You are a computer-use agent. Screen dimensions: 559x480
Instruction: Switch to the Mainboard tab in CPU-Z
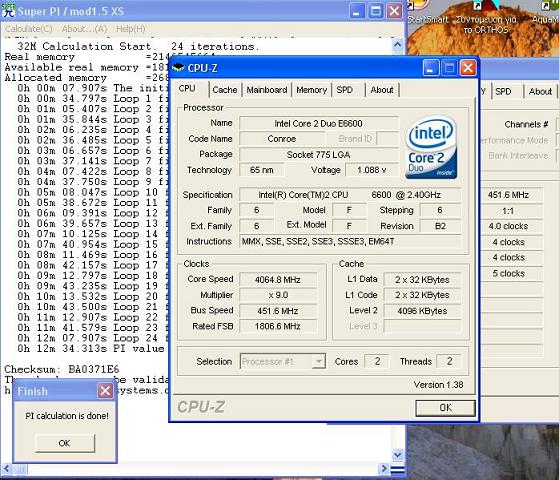point(267,90)
